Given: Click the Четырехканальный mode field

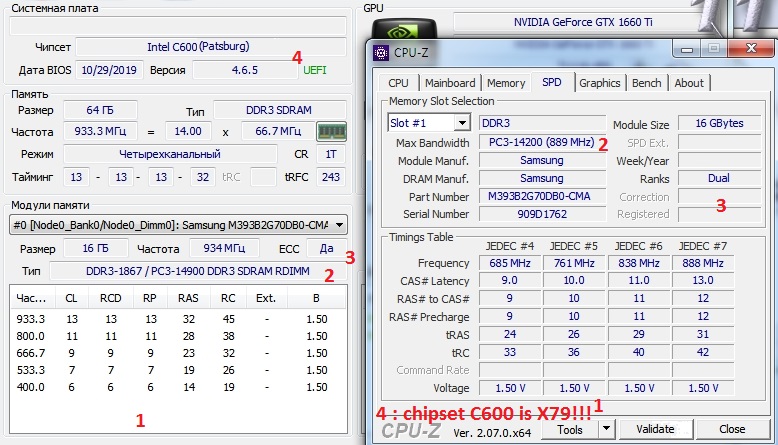Looking at the screenshot, I should click(x=170, y=154).
